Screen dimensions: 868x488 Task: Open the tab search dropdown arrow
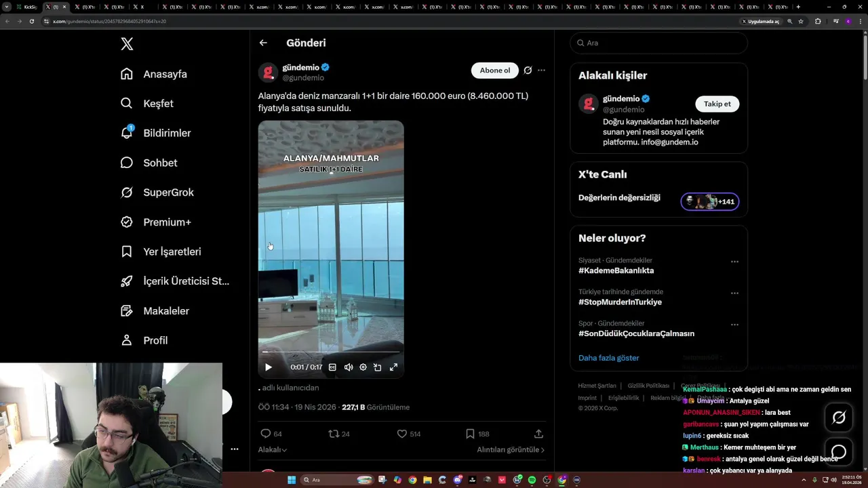(6, 7)
